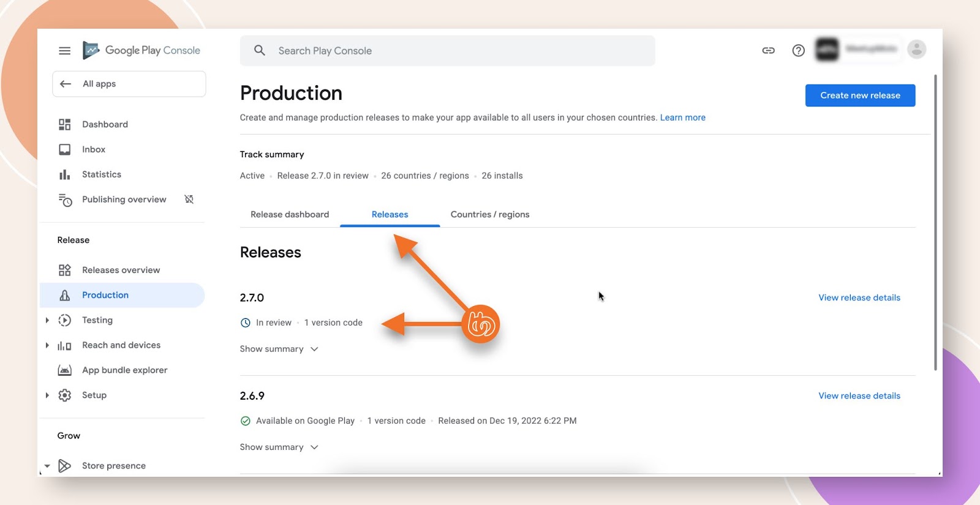Click the Dashboard sidebar icon
The height and width of the screenshot is (505, 980).
pos(64,124)
